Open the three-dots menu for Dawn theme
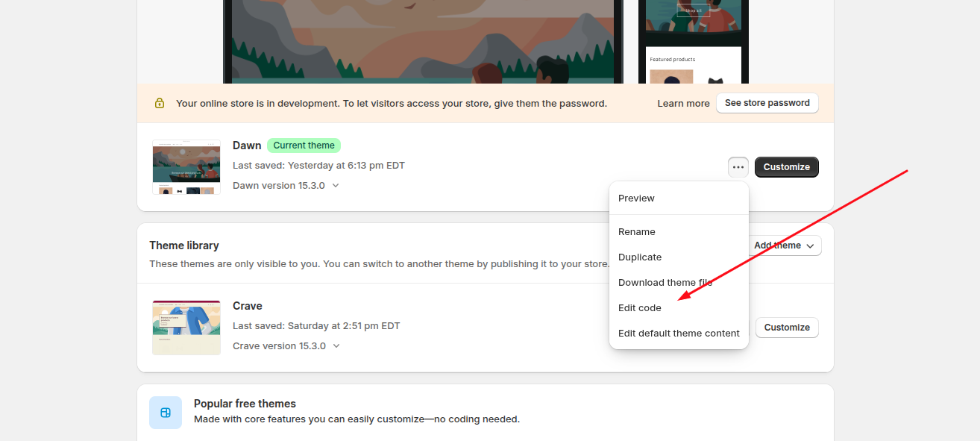Viewport: 980px width, 441px height. tap(738, 167)
